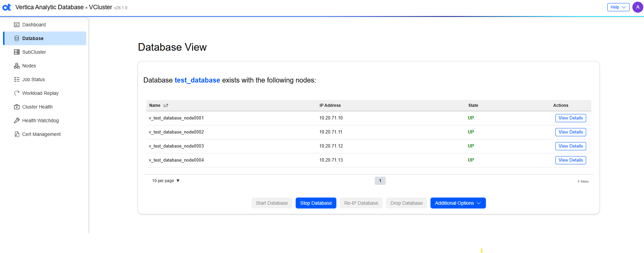Open user avatar 'A' menu
The image size is (644, 253).
(638, 7)
